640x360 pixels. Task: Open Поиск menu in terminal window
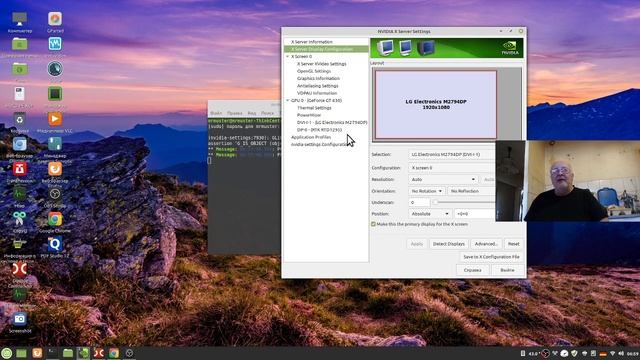(x=267, y=113)
